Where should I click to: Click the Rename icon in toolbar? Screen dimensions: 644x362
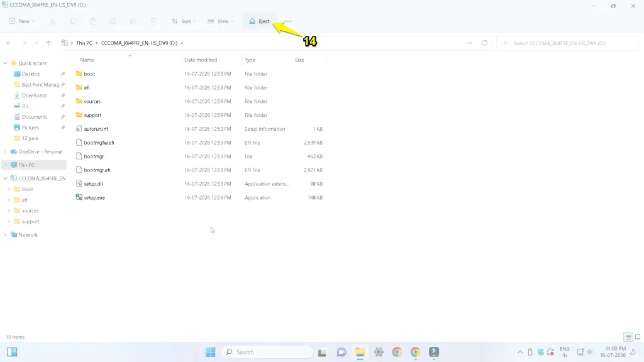[113, 21]
